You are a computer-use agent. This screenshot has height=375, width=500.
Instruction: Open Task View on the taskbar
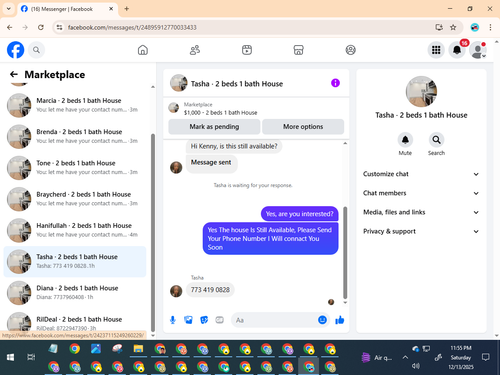tap(31, 357)
